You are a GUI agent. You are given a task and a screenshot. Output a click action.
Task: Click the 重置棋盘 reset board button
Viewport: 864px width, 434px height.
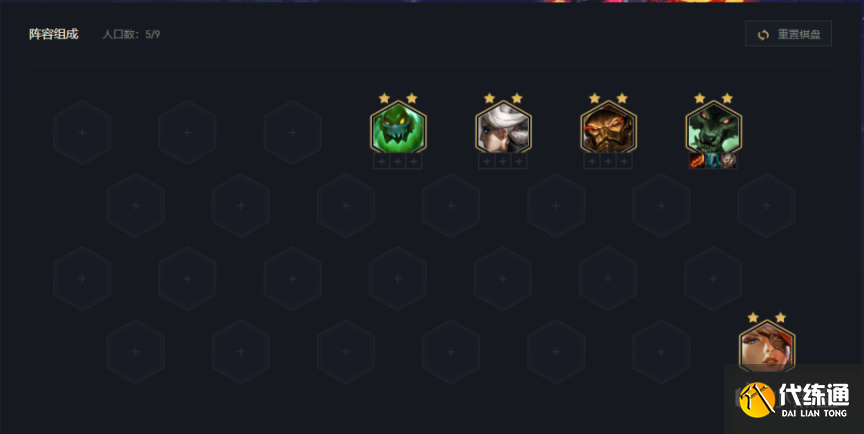pos(788,34)
